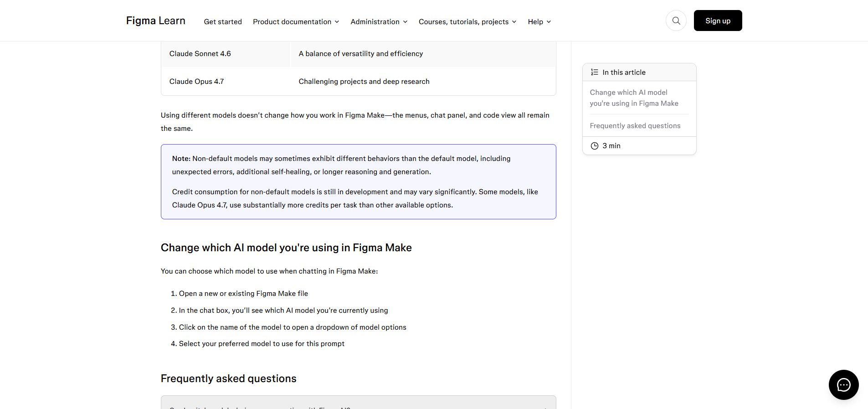
Task: Expand the Administration menu
Action: (x=379, y=21)
